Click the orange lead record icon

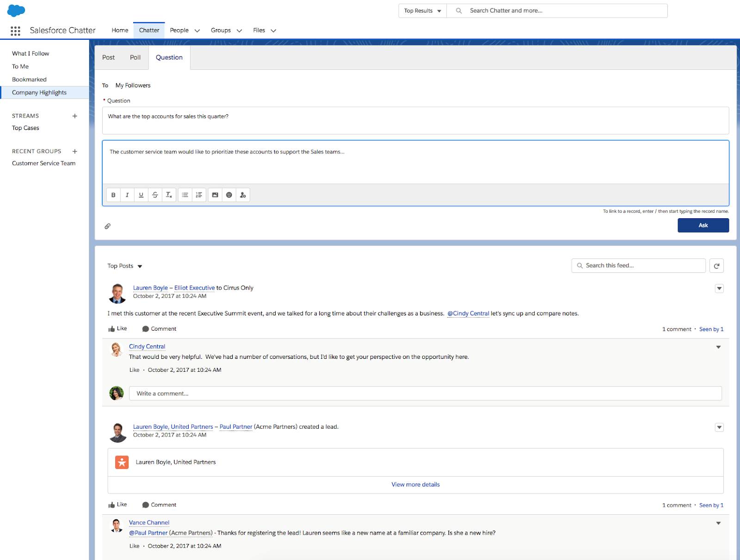[122, 462]
